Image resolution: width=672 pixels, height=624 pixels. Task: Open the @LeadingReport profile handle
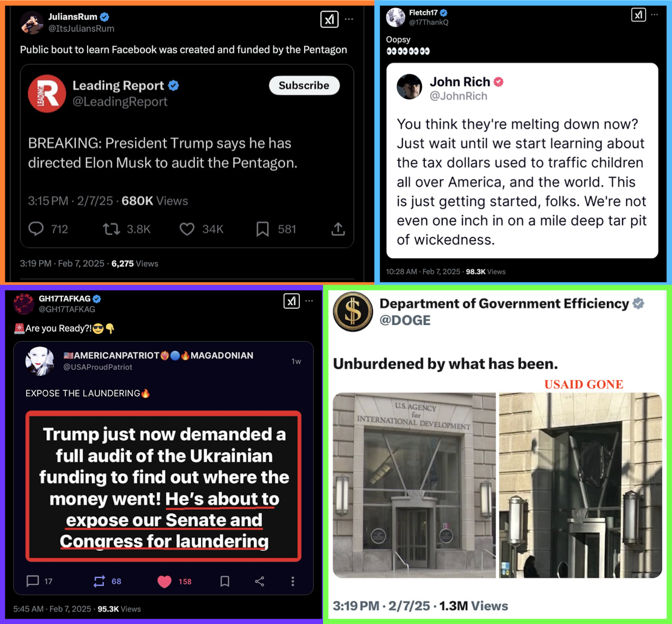[120, 102]
